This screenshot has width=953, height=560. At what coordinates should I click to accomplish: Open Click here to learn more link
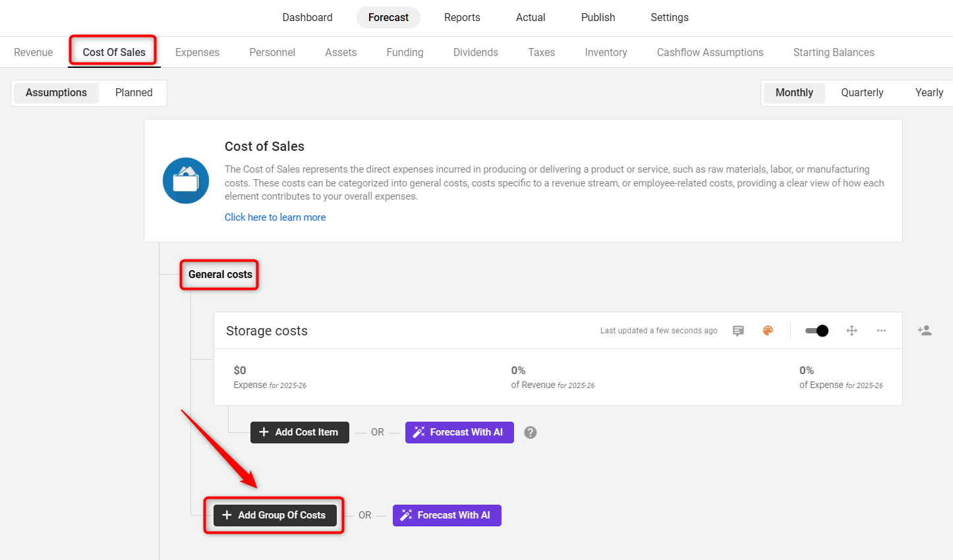275,217
